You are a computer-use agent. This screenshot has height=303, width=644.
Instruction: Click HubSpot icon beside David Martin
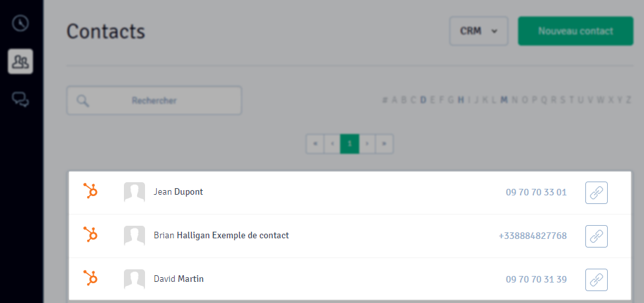(90, 279)
